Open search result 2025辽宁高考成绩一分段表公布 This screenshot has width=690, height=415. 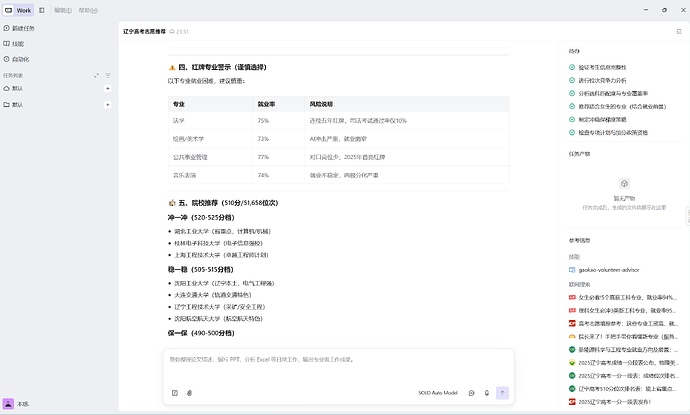pyautogui.click(x=623, y=363)
